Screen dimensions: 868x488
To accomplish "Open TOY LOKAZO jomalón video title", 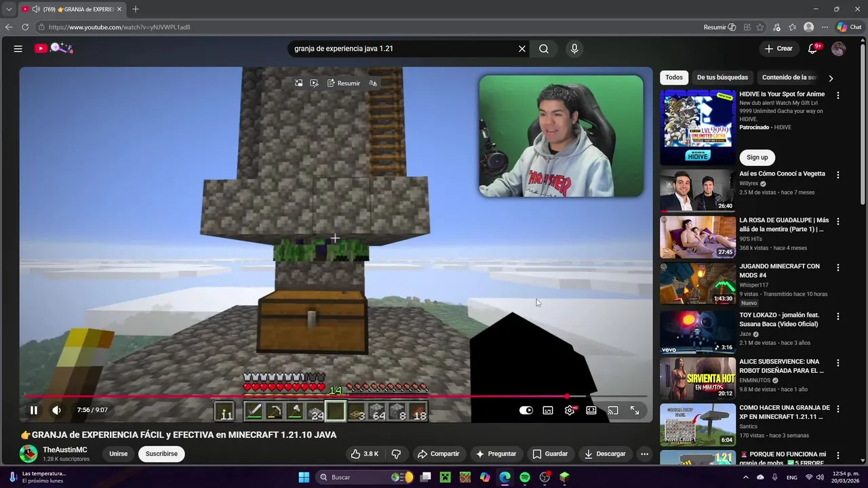I will tap(780, 320).
